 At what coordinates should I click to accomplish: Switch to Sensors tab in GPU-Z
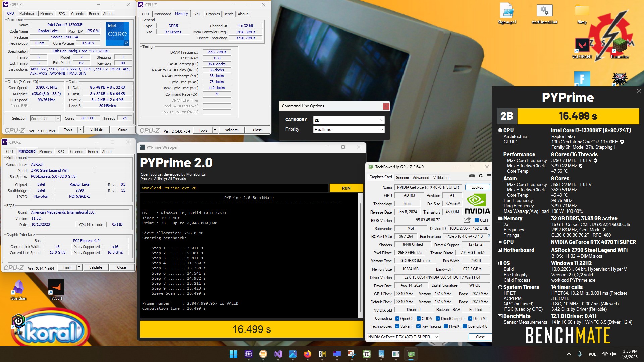(x=402, y=178)
